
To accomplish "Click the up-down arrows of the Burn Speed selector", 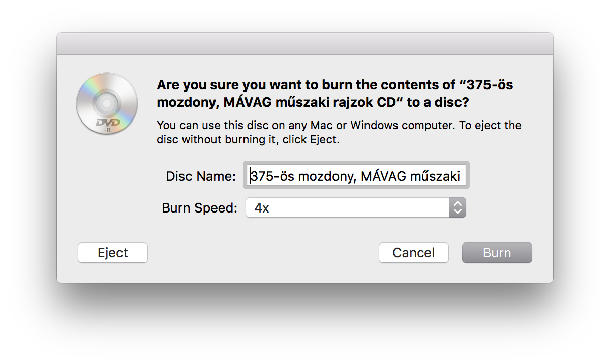I will (457, 207).
